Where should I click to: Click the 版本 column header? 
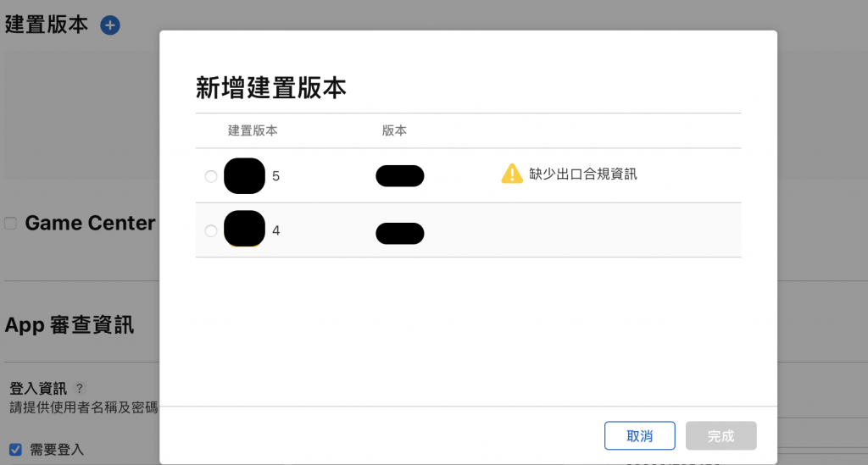(x=394, y=130)
